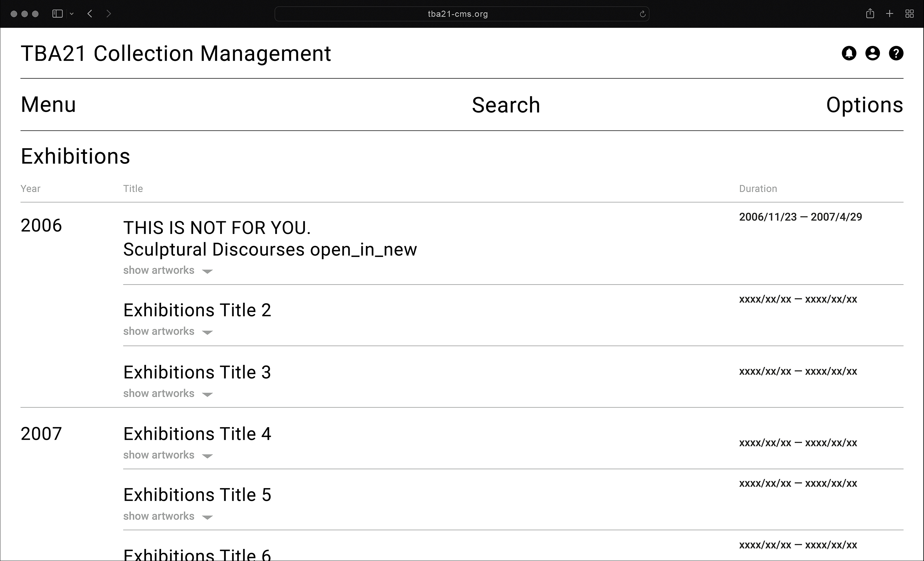Go forward with the browser forward arrow
The image size is (924, 561).
click(109, 14)
